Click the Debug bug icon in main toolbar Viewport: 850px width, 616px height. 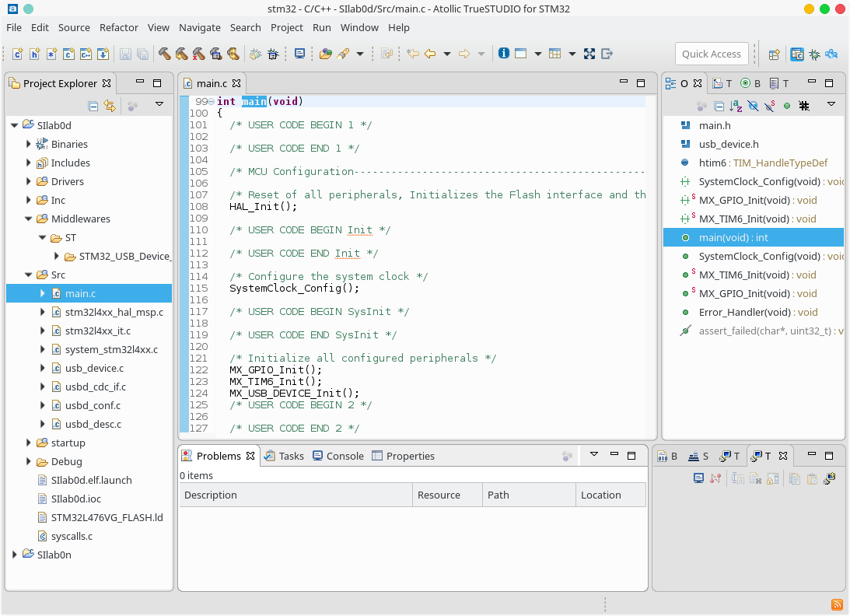(272, 54)
